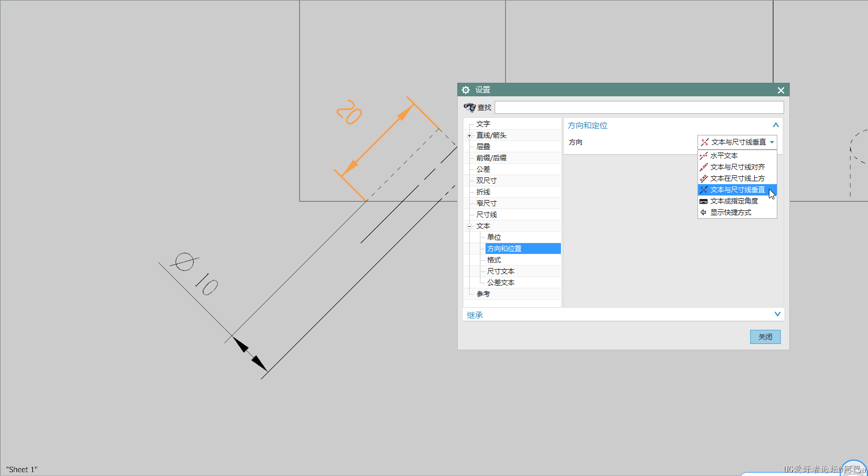Select 文本 parent tree item

point(483,226)
